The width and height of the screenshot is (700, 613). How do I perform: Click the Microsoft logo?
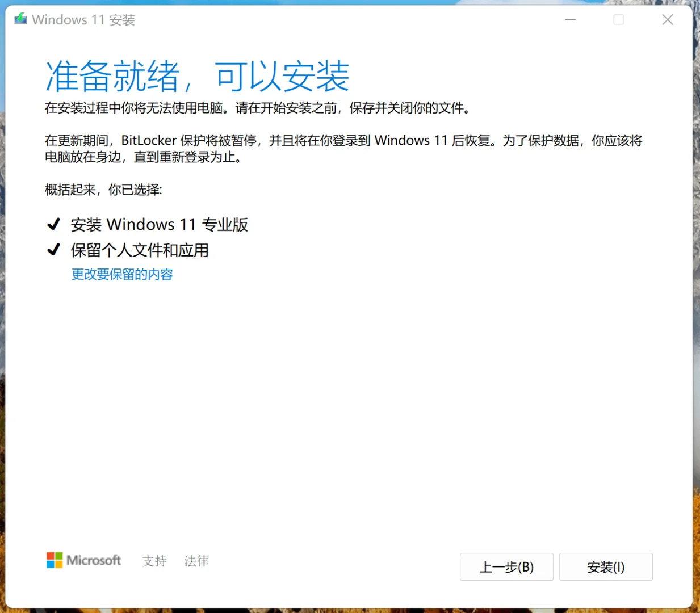tap(84, 560)
